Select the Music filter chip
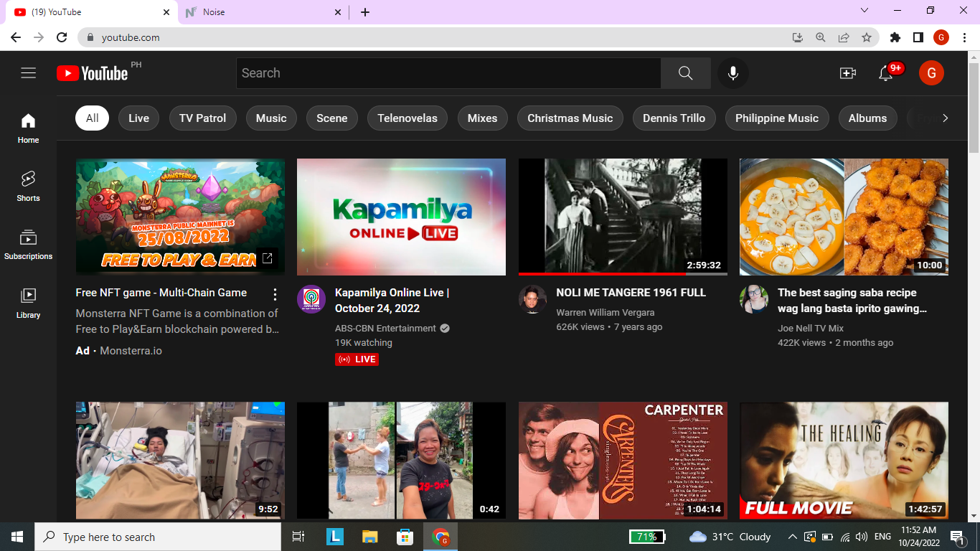Screen dimensions: 980x551 [x=271, y=118]
